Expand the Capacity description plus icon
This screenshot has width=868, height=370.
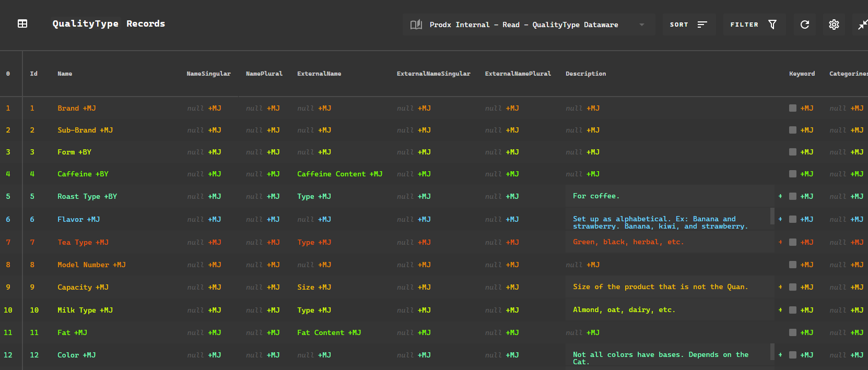(x=780, y=287)
